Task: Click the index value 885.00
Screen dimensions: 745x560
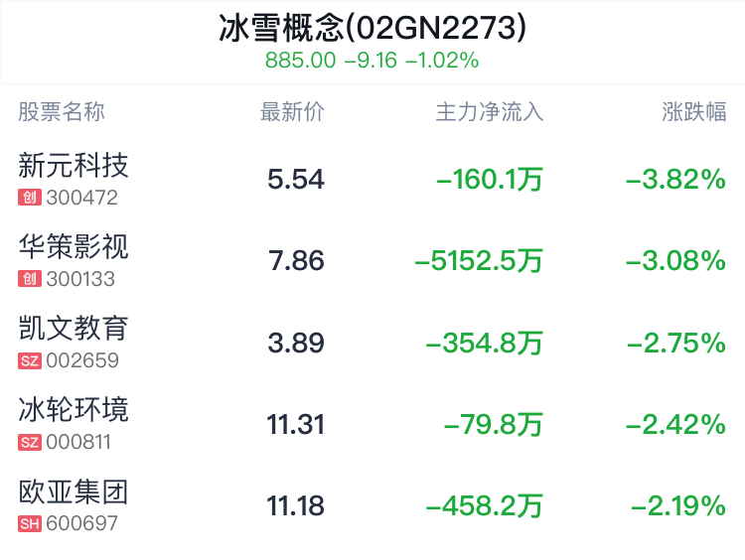Action: pyautogui.click(x=300, y=61)
